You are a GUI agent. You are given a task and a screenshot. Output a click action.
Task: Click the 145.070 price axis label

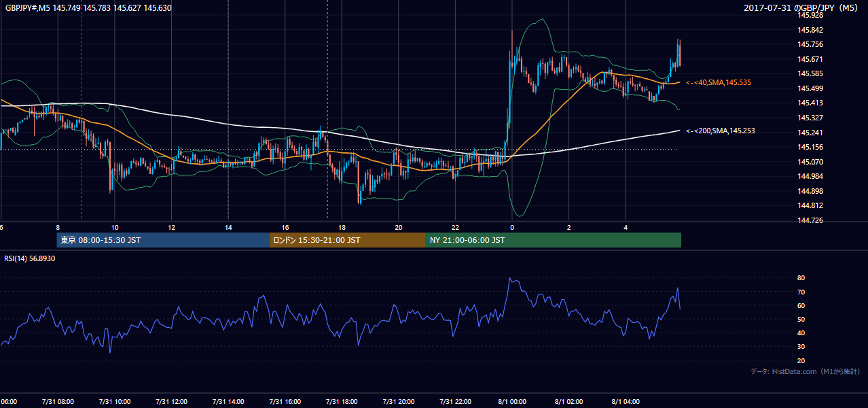coord(809,162)
